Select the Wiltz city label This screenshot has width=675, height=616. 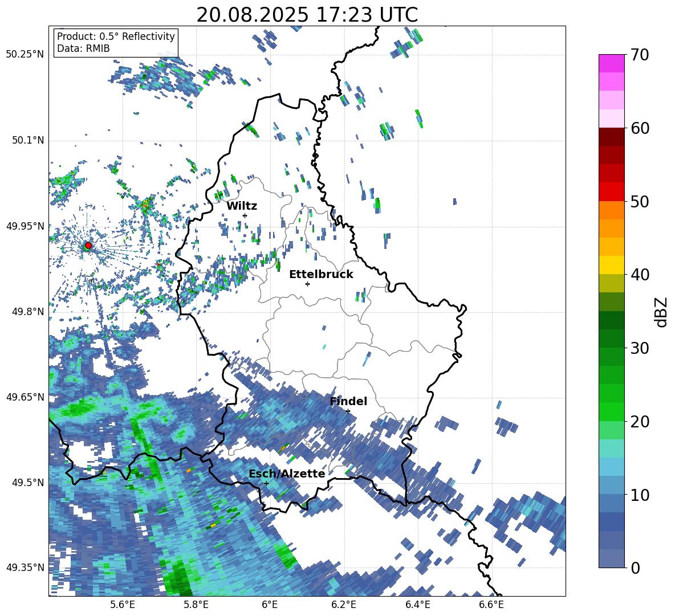[242, 206]
